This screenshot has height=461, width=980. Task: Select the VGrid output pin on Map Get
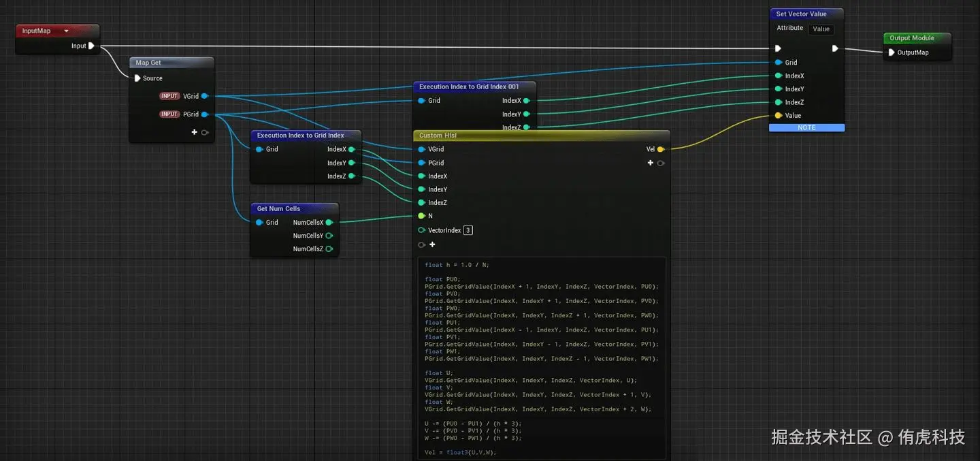coord(204,96)
